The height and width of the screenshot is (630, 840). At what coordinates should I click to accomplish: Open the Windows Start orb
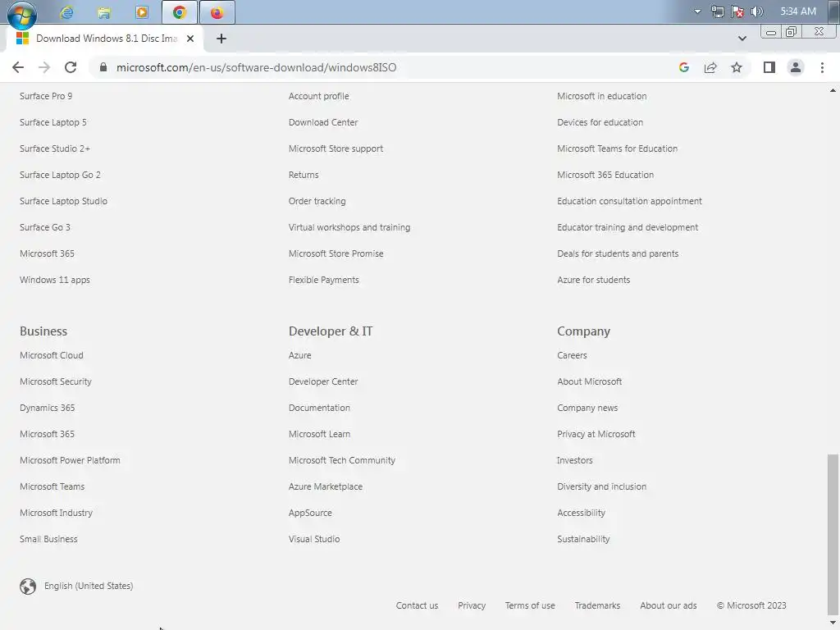coord(21,13)
